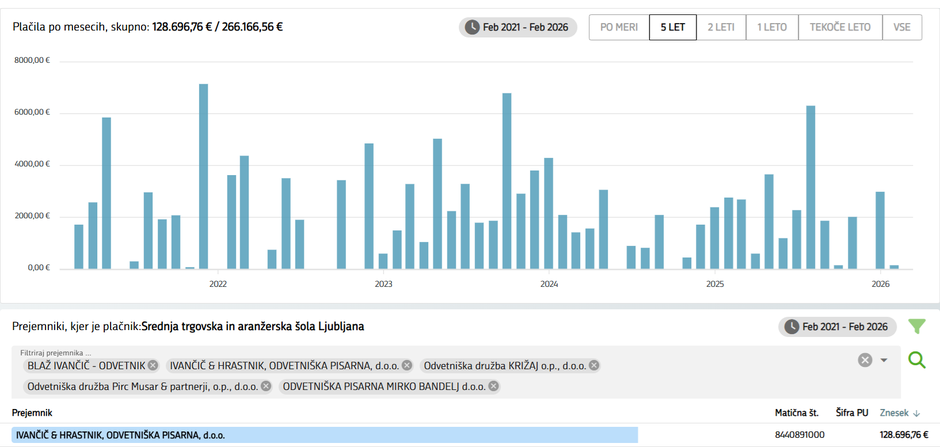Switch to the 1 LETO range
Viewport: 940px width, 447px height.
point(771,27)
